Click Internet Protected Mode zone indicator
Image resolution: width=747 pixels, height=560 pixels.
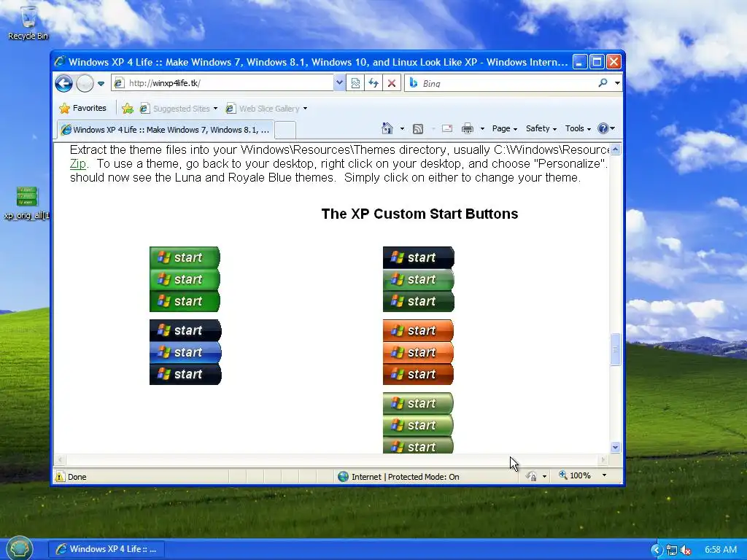coord(398,477)
